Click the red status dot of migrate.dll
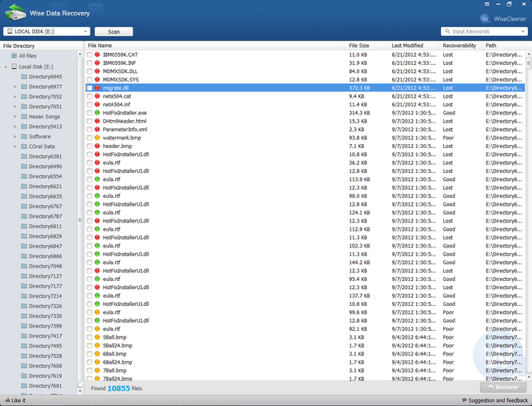Image resolution: width=532 pixels, height=406 pixels. (97, 87)
